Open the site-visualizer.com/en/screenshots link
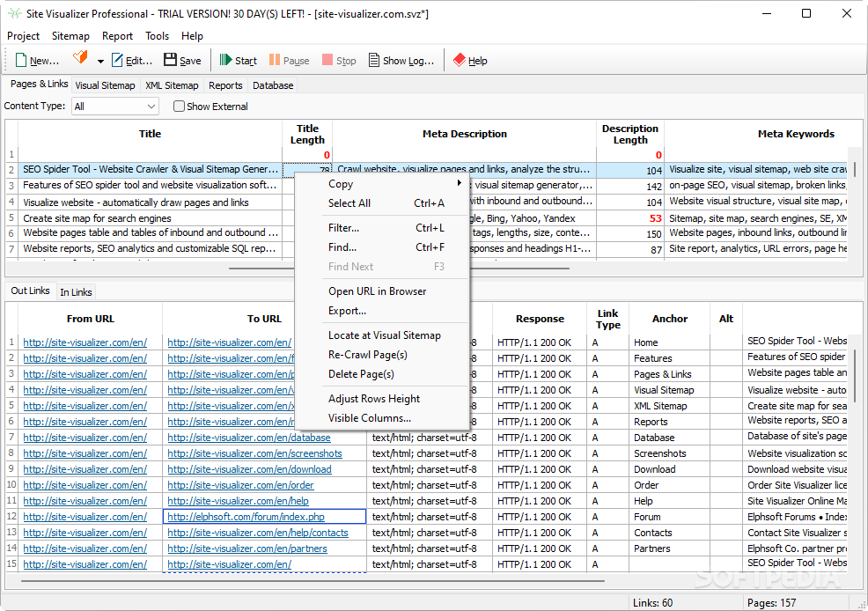 [x=254, y=453]
